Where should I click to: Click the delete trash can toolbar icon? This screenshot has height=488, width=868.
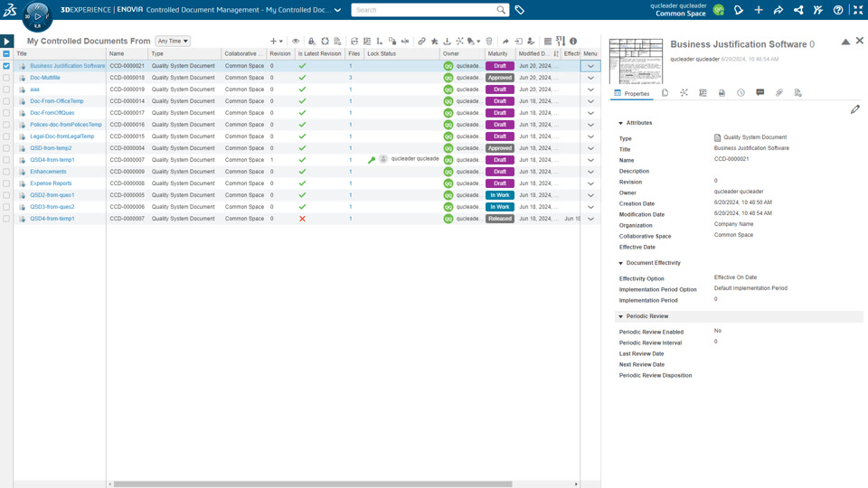[x=489, y=41]
